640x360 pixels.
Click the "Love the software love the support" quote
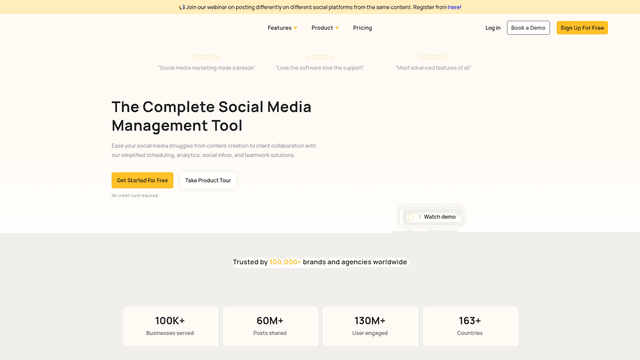(320, 68)
